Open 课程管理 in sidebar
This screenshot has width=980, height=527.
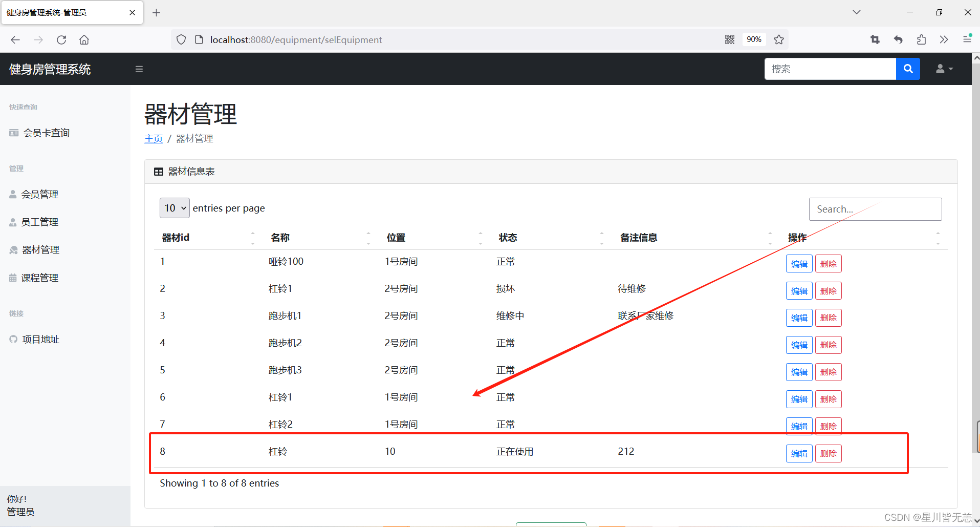click(x=34, y=278)
